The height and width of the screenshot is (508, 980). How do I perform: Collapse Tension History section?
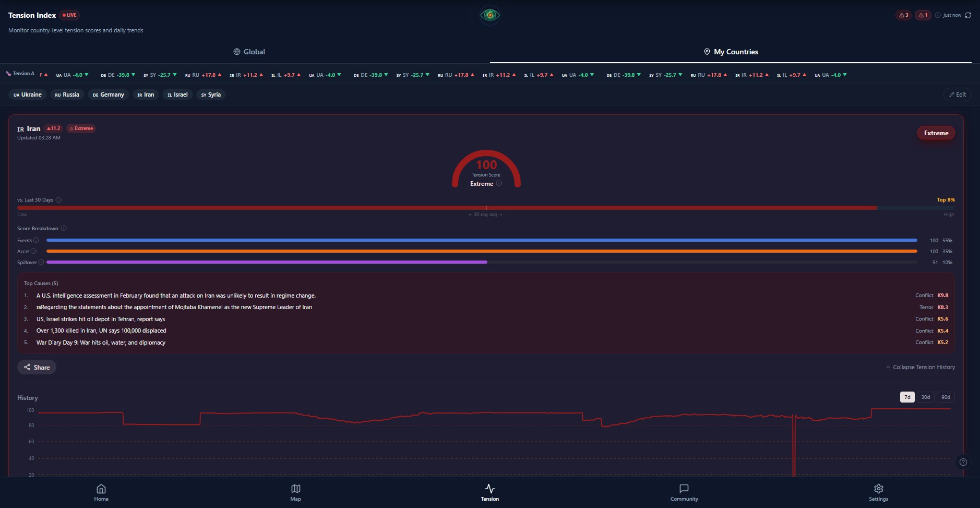[x=921, y=367]
